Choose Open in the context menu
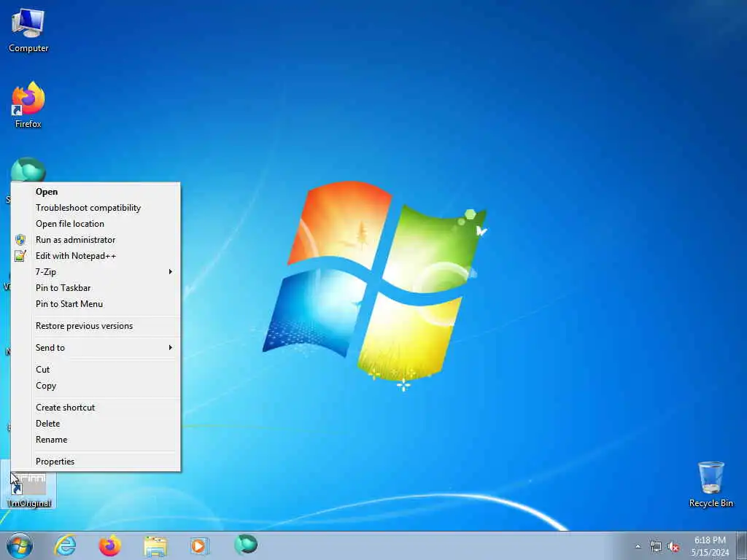 point(96,192)
